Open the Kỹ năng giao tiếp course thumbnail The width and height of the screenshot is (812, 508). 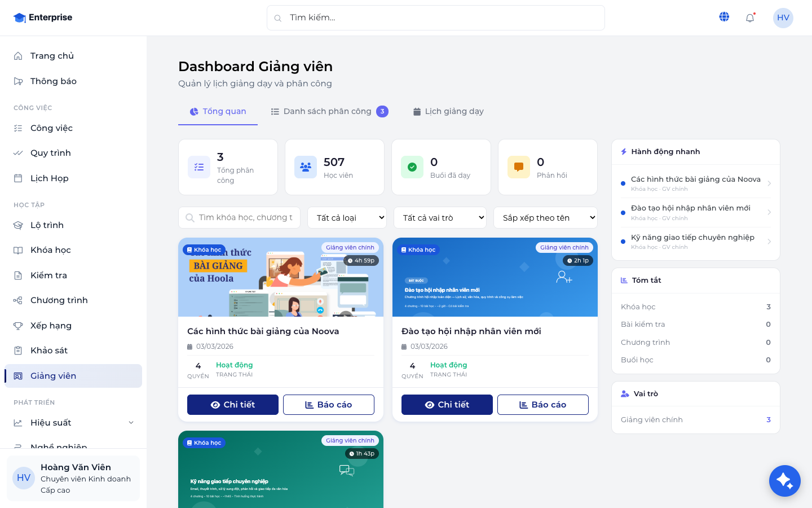pos(281,470)
